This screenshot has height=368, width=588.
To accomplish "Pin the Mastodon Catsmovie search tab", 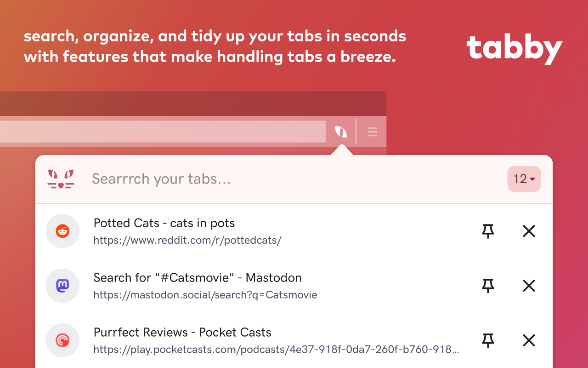I will pos(488,286).
